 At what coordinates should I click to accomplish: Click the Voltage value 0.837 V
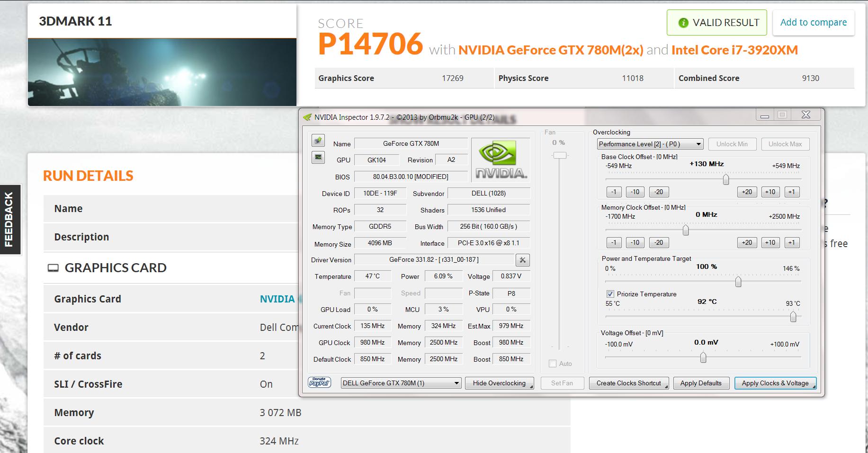pos(511,276)
